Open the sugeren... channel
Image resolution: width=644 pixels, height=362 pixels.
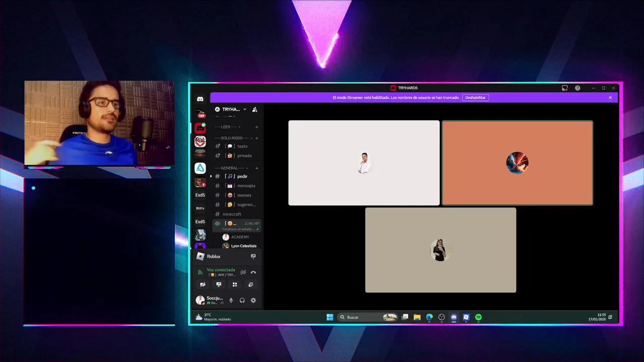point(237,205)
